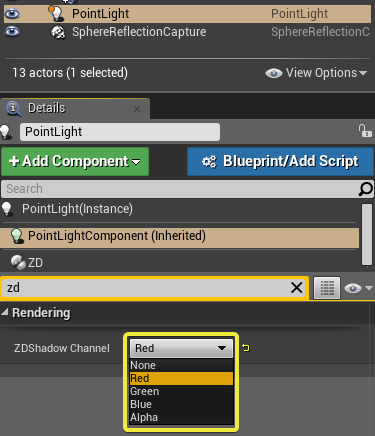The height and width of the screenshot is (436, 375).
Task: Choose None in the channel list
Action: pos(181,365)
